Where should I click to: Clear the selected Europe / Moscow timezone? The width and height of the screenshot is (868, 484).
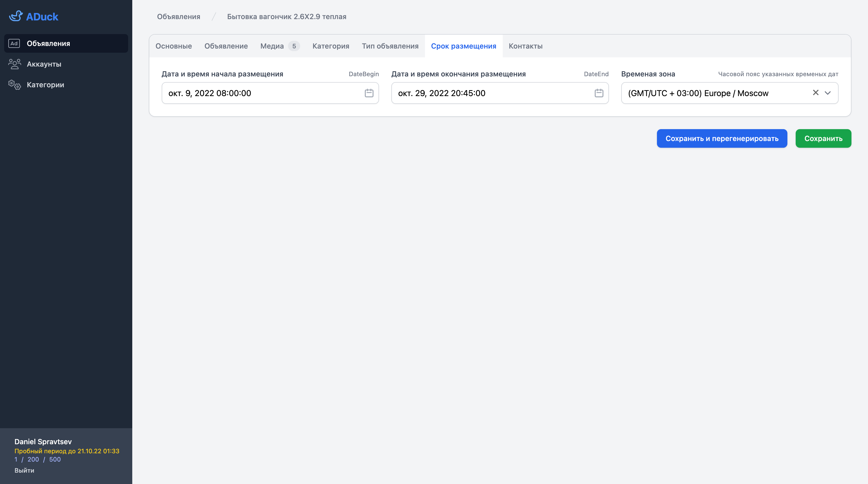pyautogui.click(x=816, y=93)
